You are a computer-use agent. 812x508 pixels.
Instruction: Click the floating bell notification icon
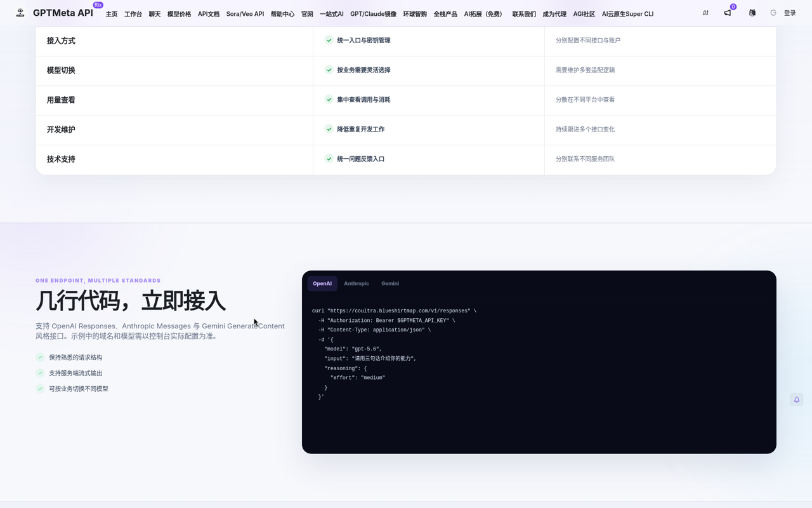point(797,399)
